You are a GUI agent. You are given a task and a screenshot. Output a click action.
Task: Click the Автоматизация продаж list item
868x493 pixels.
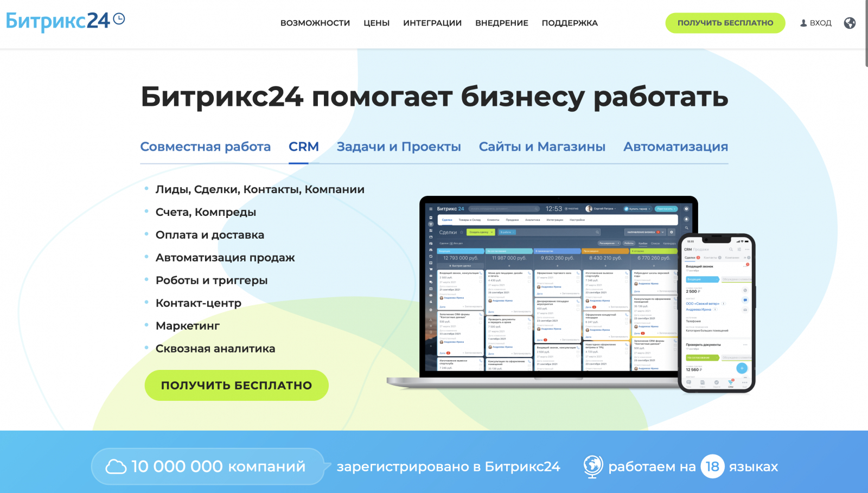tap(225, 258)
